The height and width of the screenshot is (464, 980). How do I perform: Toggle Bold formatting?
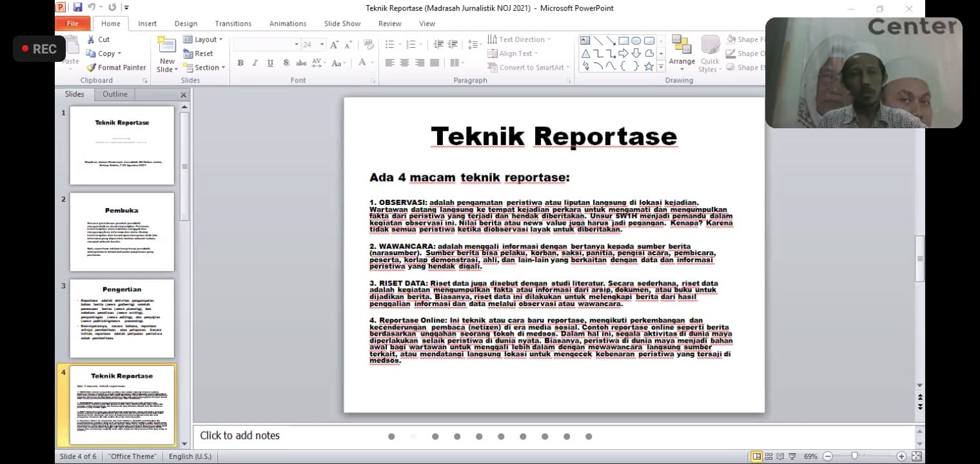[x=240, y=63]
